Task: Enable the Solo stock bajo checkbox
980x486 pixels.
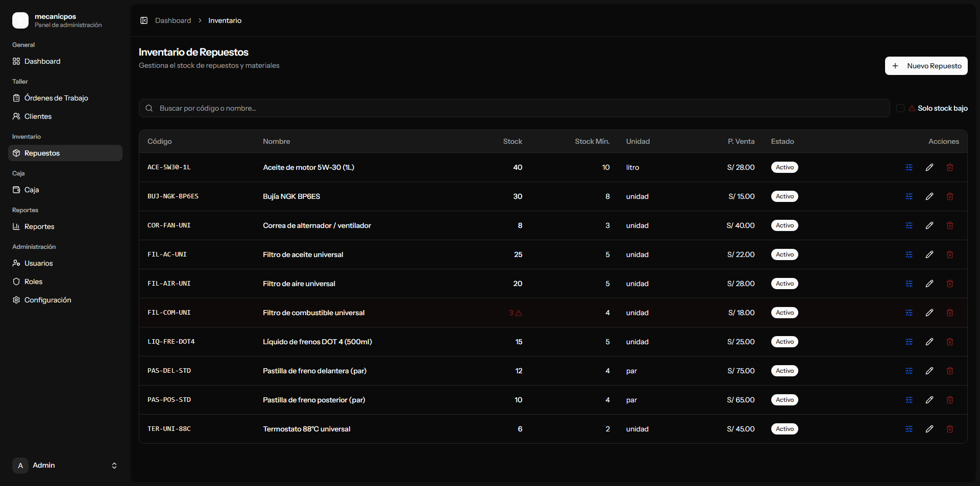Action: pyautogui.click(x=900, y=108)
